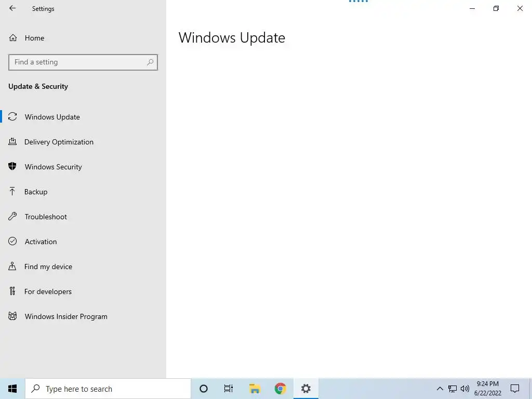The height and width of the screenshot is (399, 532).
Task: Click the Find my device icon
Action: click(x=12, y=266)
